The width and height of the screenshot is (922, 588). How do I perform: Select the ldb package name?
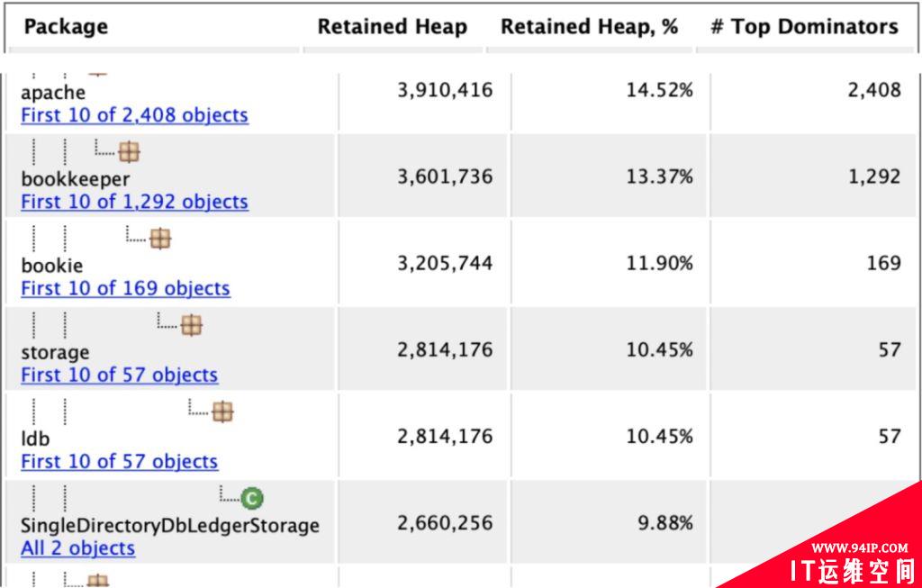point(35,439)
